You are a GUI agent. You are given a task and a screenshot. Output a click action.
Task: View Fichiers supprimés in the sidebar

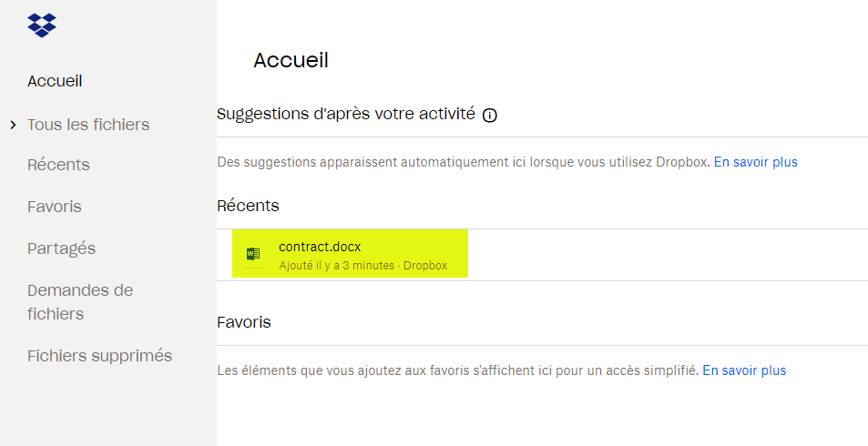[99, 355]
